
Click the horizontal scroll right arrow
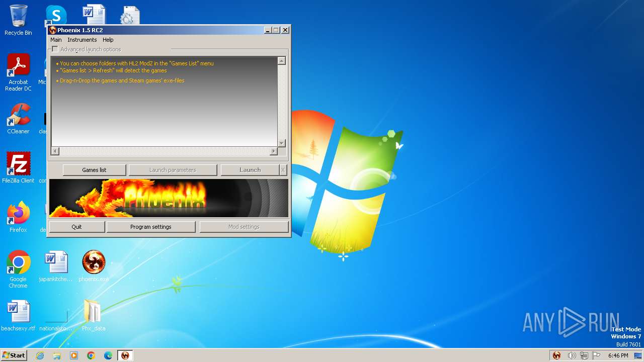point(274,151)
